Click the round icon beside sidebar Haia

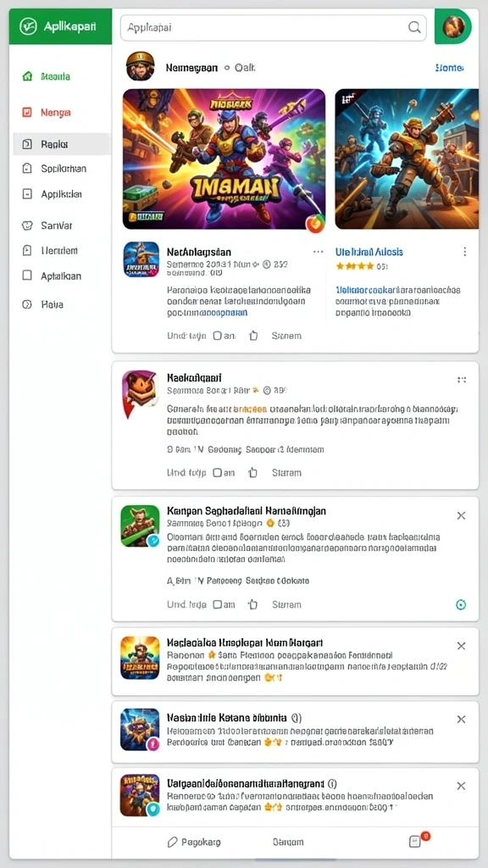point(26,304)
